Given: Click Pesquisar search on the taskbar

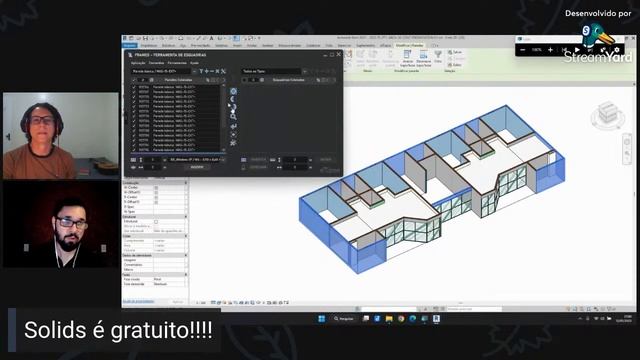Looking at the screenshot, I should click(x=344, y=318).
